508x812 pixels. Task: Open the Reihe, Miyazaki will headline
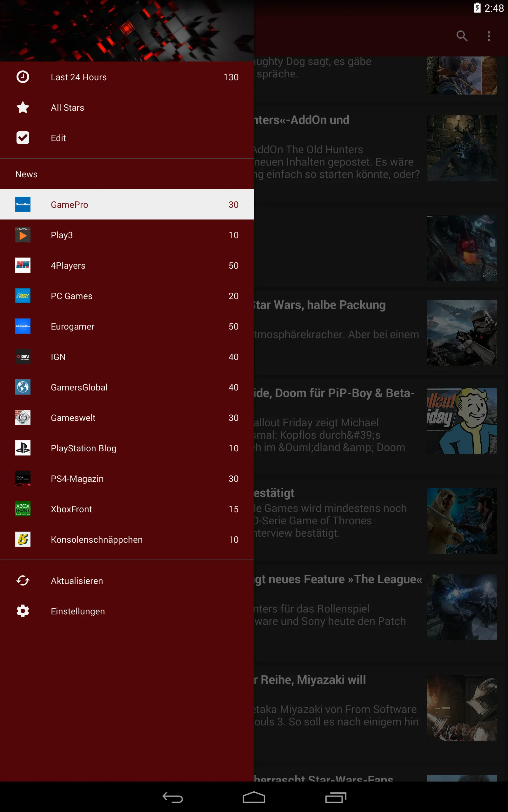310,679
